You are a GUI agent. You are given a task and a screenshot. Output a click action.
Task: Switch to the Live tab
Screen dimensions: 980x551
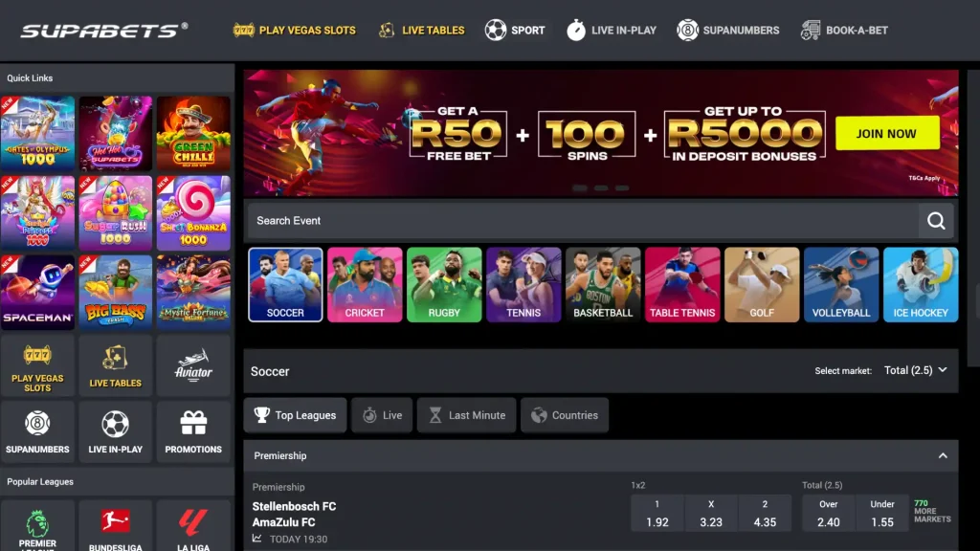[382, 415]
